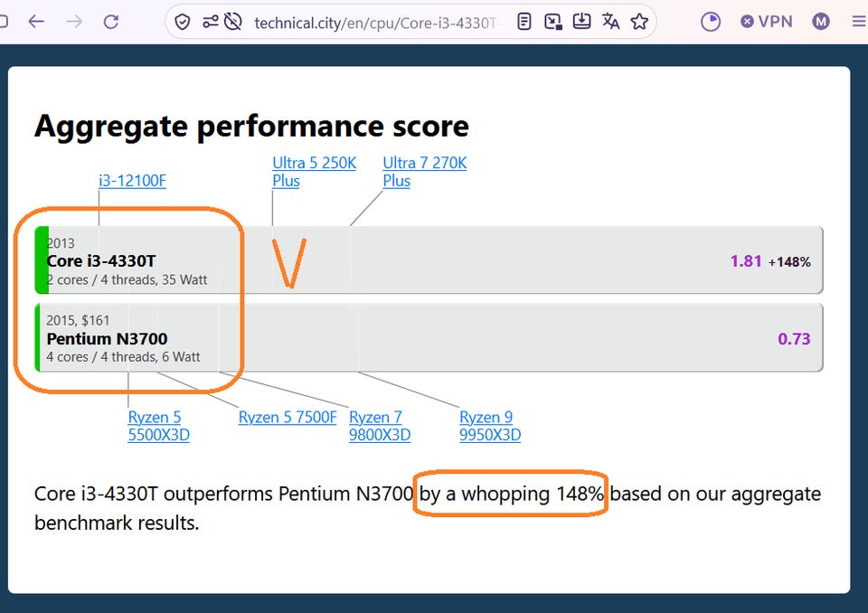Open site permissions settings icon

pos(211,22)
